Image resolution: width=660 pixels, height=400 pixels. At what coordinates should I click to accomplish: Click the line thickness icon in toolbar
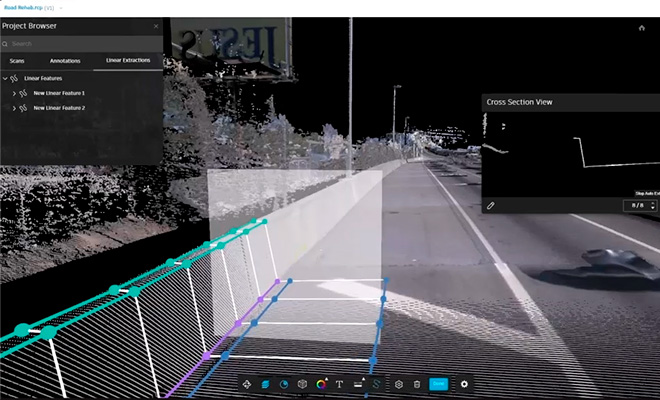(358, 384)
